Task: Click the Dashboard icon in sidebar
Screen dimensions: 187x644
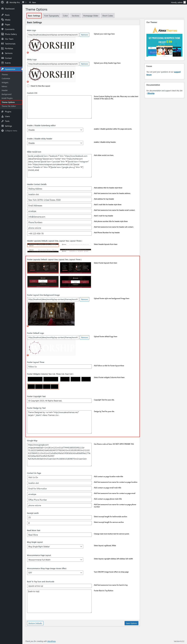Action: tap(3, 9)
